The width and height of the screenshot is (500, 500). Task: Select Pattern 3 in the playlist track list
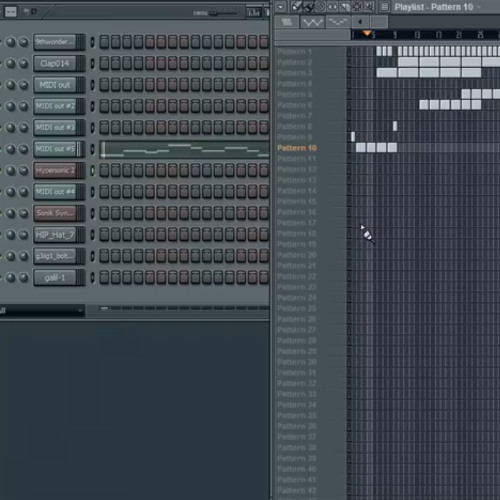pyautogui.click(x=294, y=73)
